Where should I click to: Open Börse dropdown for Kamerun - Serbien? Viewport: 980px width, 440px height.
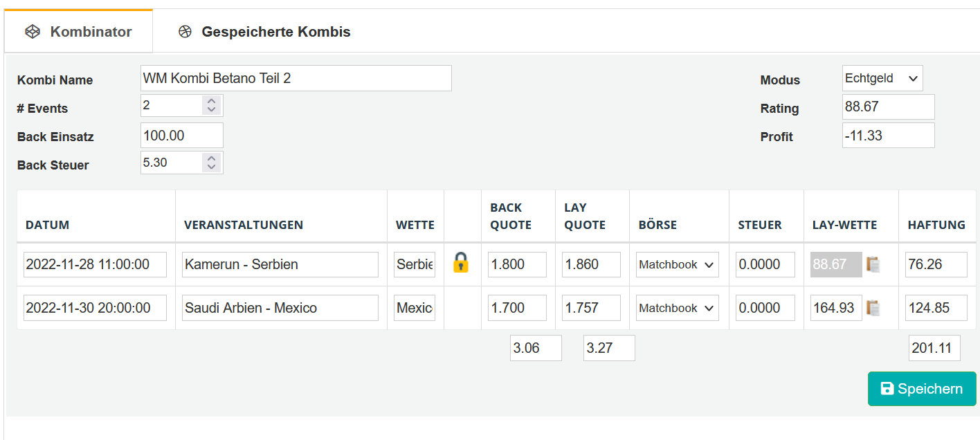(677, 264)
